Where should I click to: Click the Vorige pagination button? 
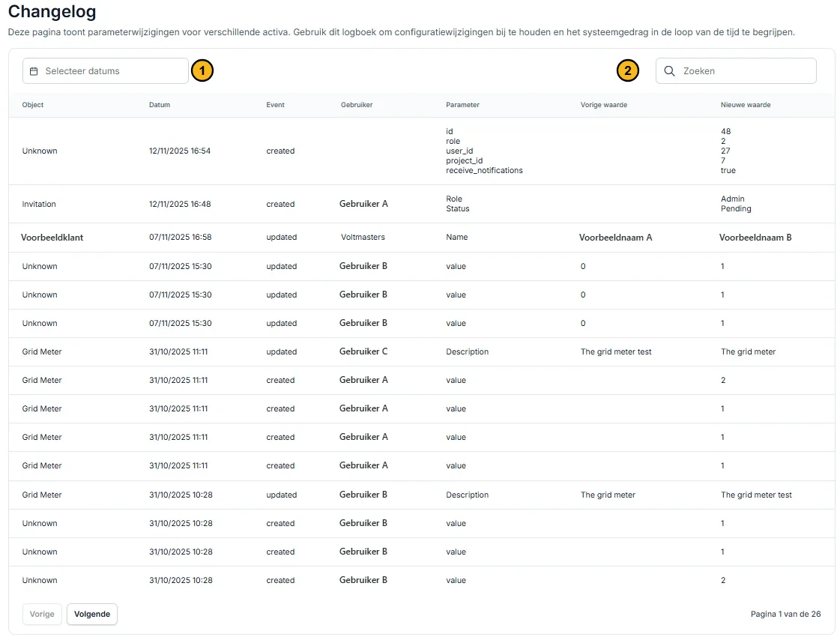point(42,614)
